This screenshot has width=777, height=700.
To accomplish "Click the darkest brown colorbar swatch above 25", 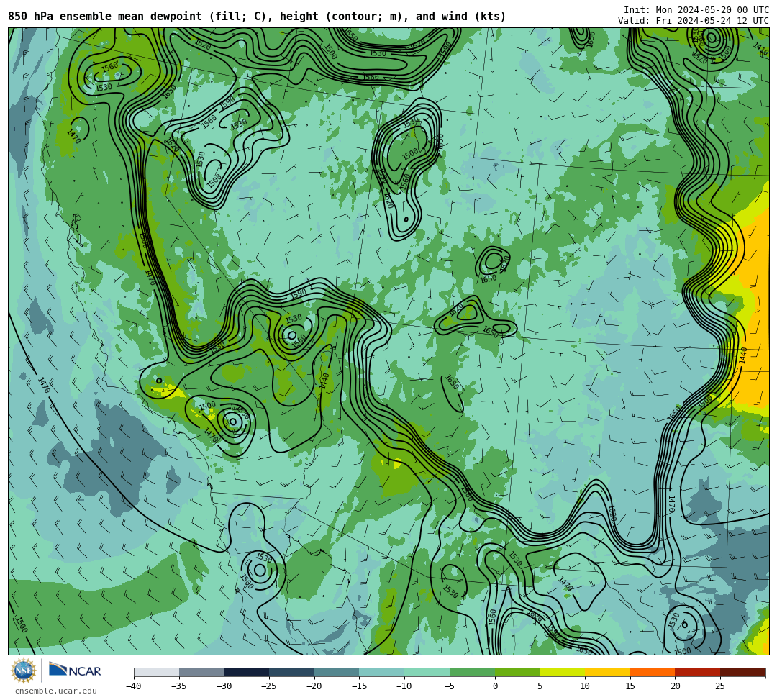I will point(742,672).
